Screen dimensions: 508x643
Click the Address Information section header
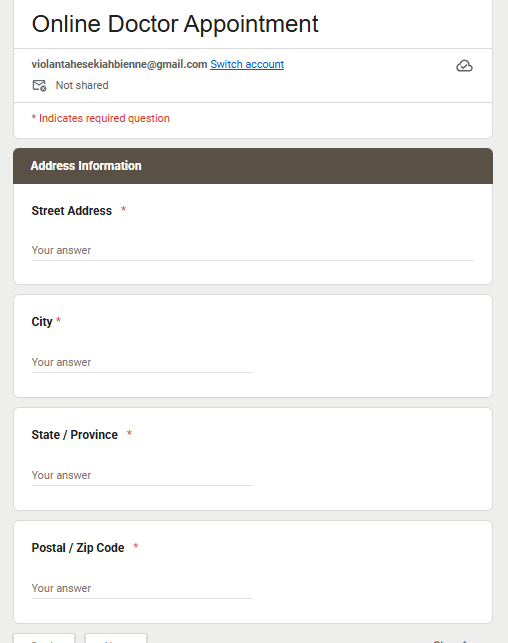click(x=253, y=166)
